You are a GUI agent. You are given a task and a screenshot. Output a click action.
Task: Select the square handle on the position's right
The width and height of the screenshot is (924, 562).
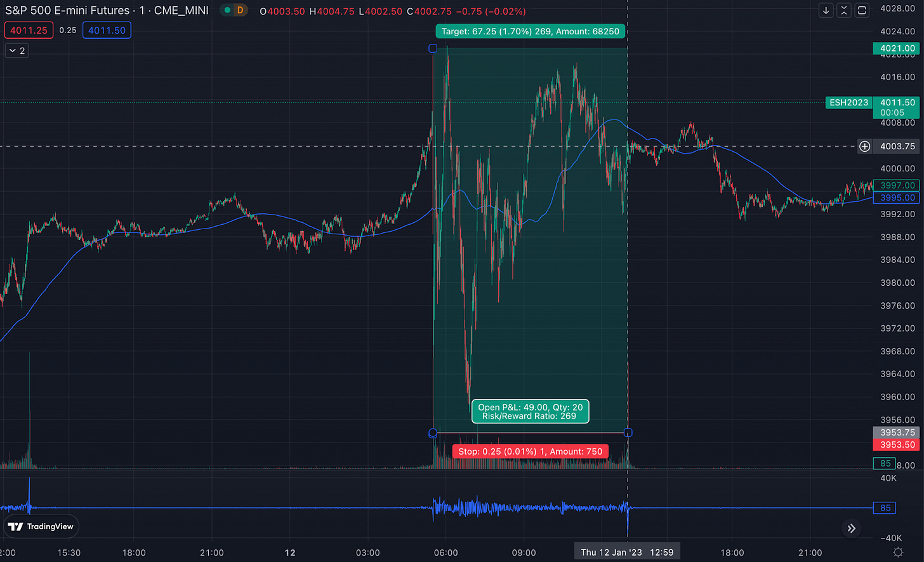click(628, 433)
